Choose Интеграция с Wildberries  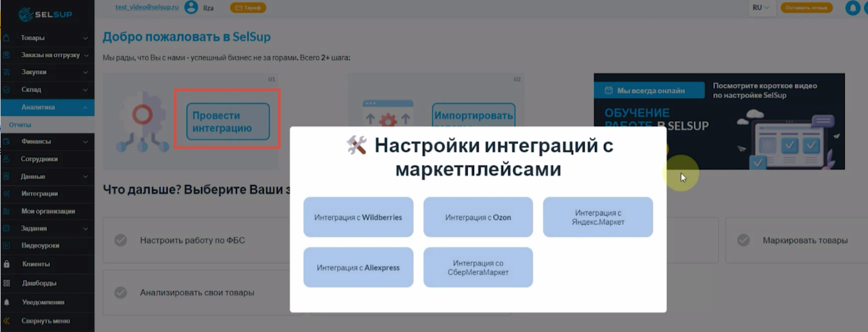(x=359, y=217)
